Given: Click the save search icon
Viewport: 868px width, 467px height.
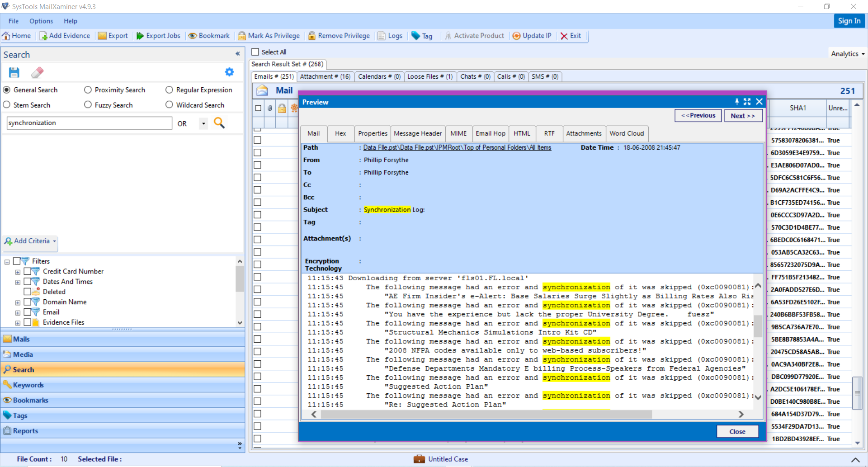Looking at the screenshot, I should click(x=14, y=72).
